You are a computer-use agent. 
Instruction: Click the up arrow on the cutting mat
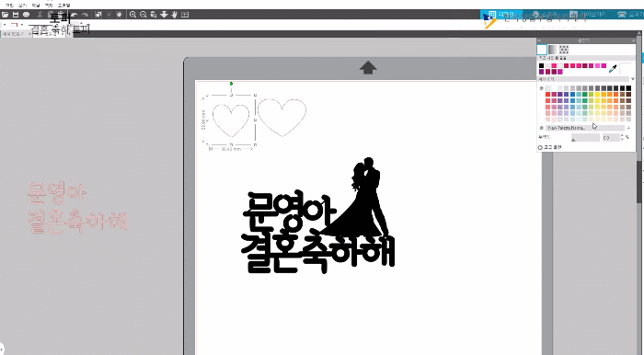pos(368,68)
